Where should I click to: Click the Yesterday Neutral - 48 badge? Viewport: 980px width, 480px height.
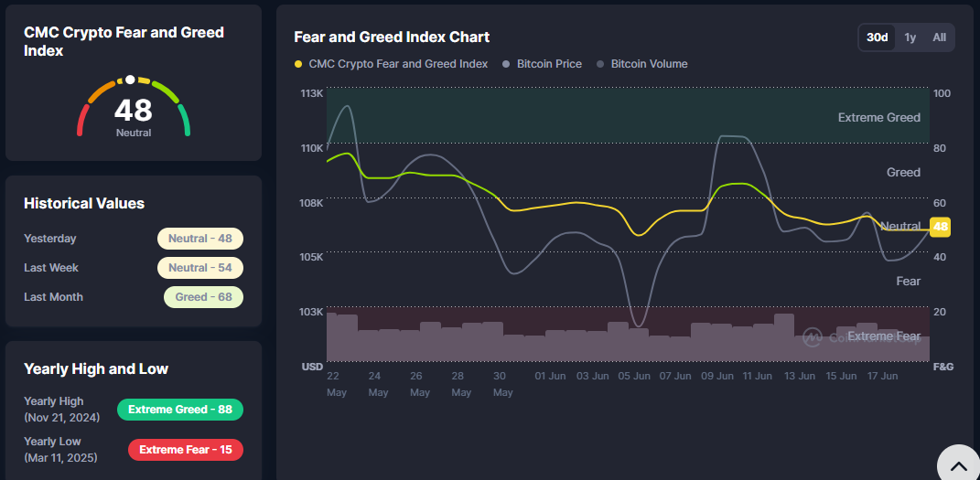[200, 239]
